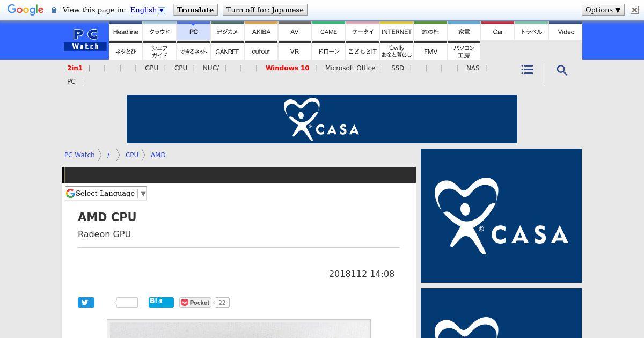644x338 pixels.
Task: Open the INTERNET tab
Action: 397,32
